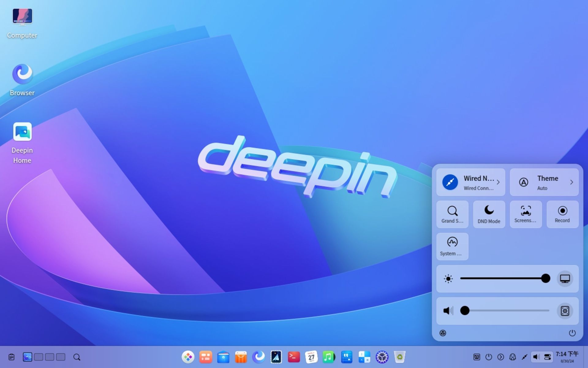588x368 pixels.
Task: Open the Deepin Home desktop icon
Action: 22,143
